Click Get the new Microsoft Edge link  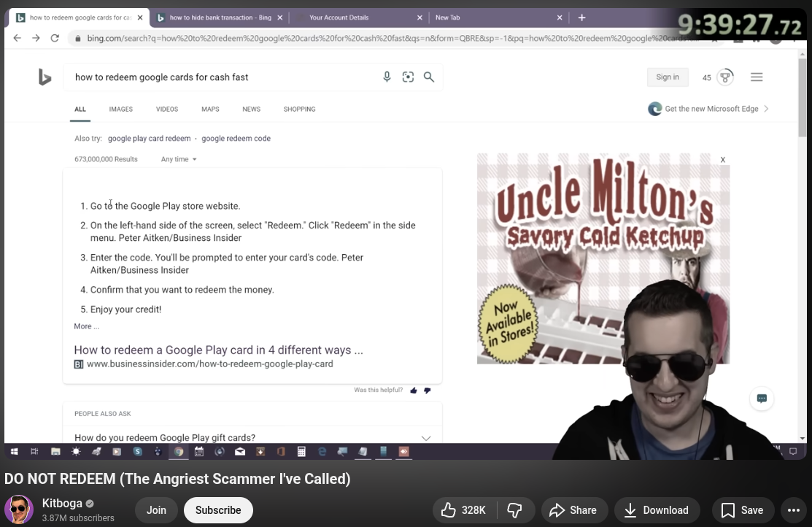(708, 109)
